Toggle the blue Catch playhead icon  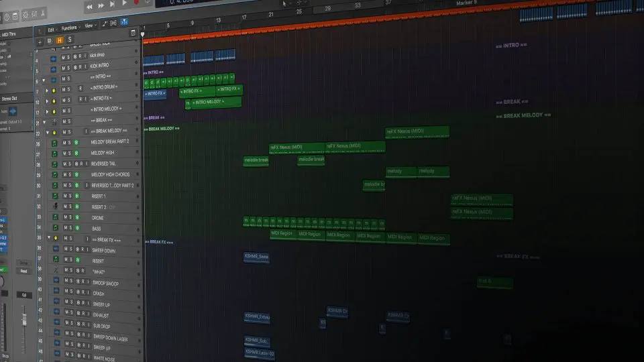click(124, 21)
